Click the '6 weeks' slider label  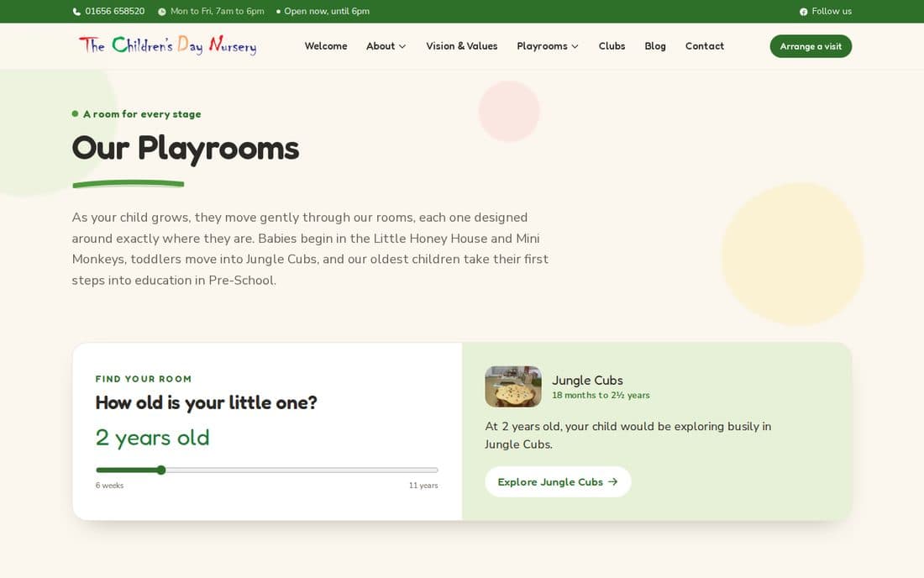[109, 486]
